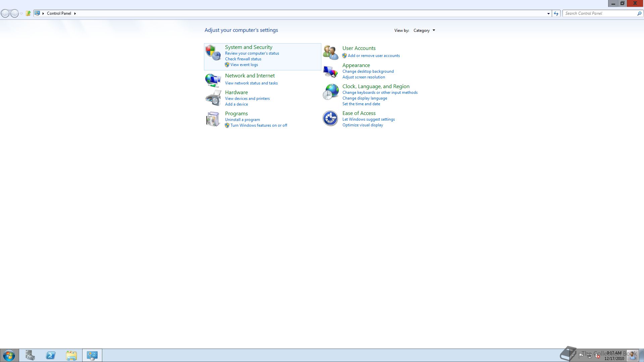This screenshot has width=644, height=362.
Task: Select Let Windows suggest settings
Action: point(369,119)
